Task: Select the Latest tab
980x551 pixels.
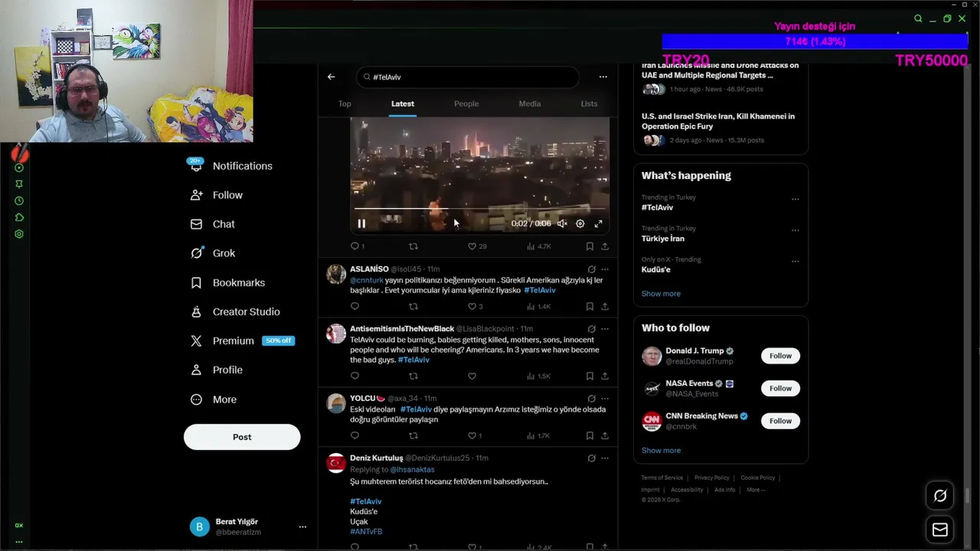Action: click(x=403, y=103)
